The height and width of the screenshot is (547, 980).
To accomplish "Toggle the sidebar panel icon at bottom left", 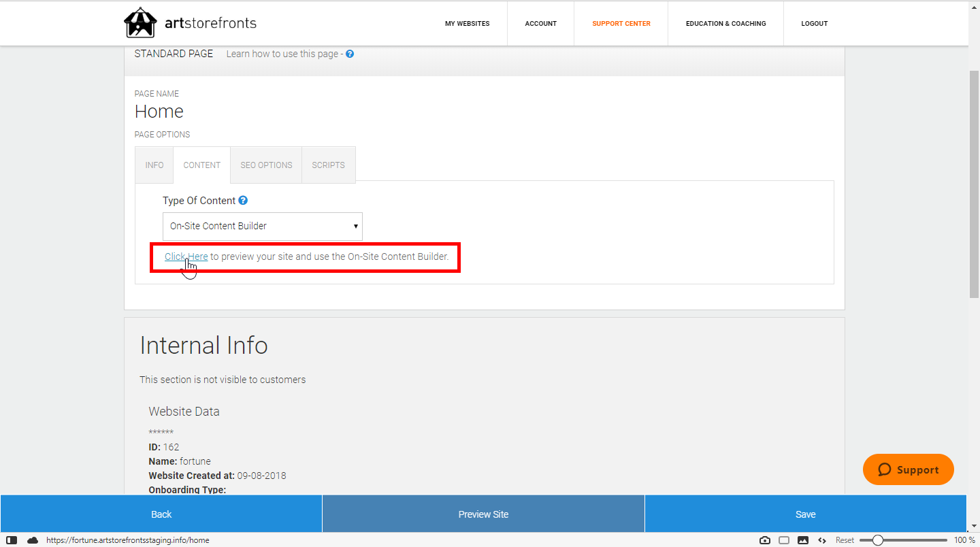I will (x=12, y=540).
